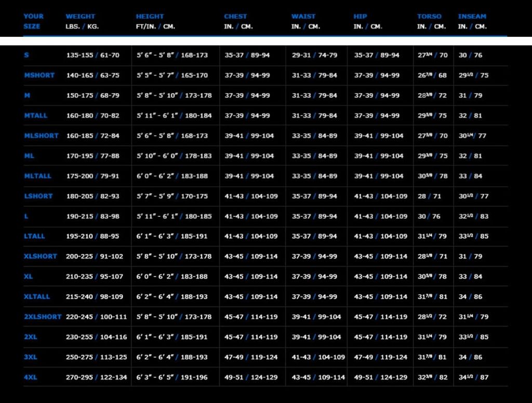
Task: Select the MTALL size row label
Action: click(x=38, y=115)
